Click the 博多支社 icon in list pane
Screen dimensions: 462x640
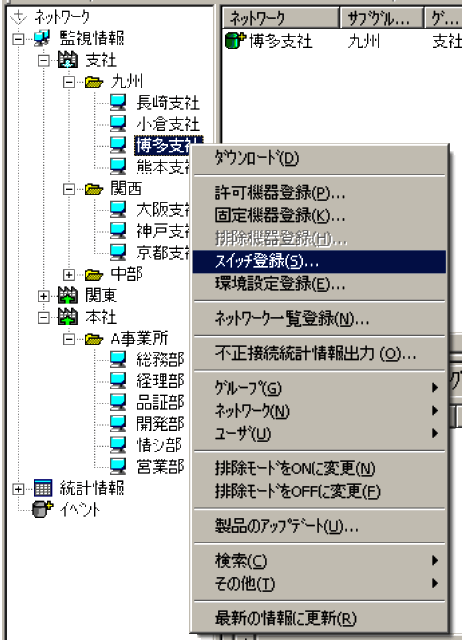235,41
